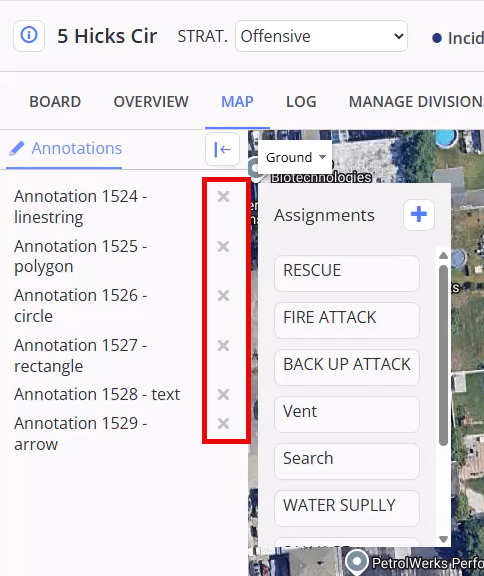484x576 pixels.
Task: Click the PetrolWerks map pin marker
Action: (x=357, y=561)
